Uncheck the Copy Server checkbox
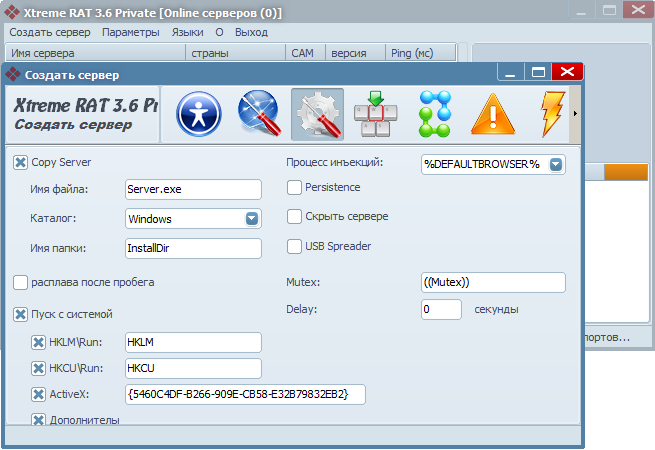The height and width of the screenshot is (450, 655). [20, 162]
